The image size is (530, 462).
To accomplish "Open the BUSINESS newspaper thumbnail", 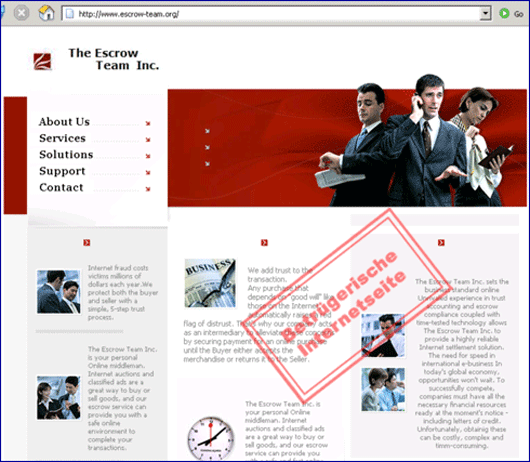I will [x=210, y=283].
